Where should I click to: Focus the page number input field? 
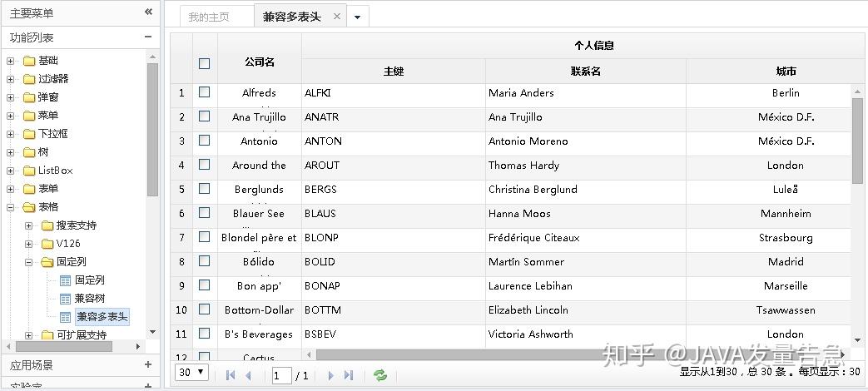282,376
